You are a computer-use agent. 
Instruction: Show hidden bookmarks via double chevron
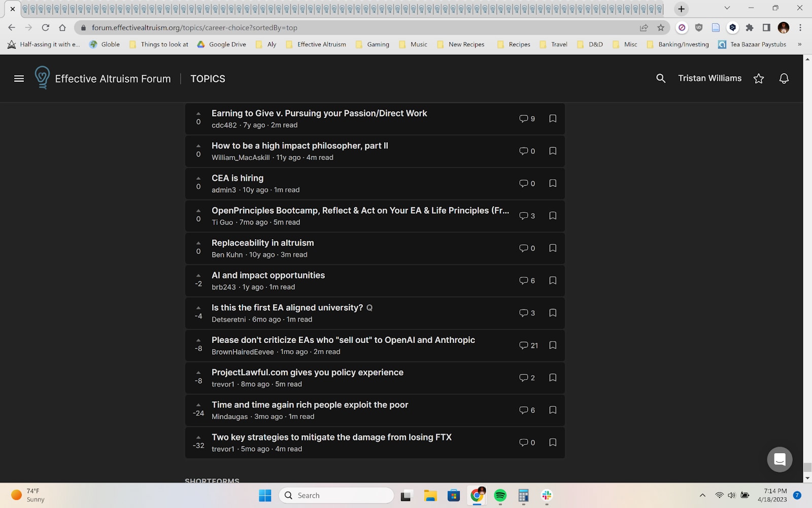(x=799, y=44)
